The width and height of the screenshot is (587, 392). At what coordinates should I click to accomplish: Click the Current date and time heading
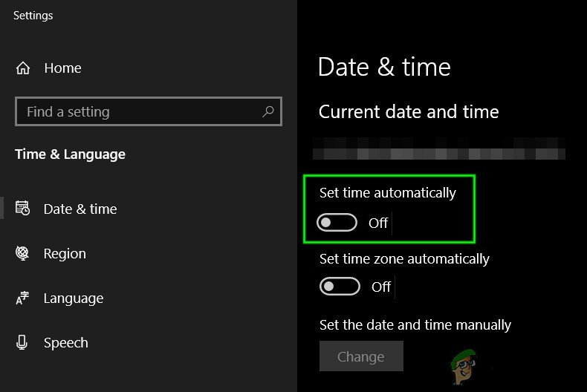coord(409,112)
